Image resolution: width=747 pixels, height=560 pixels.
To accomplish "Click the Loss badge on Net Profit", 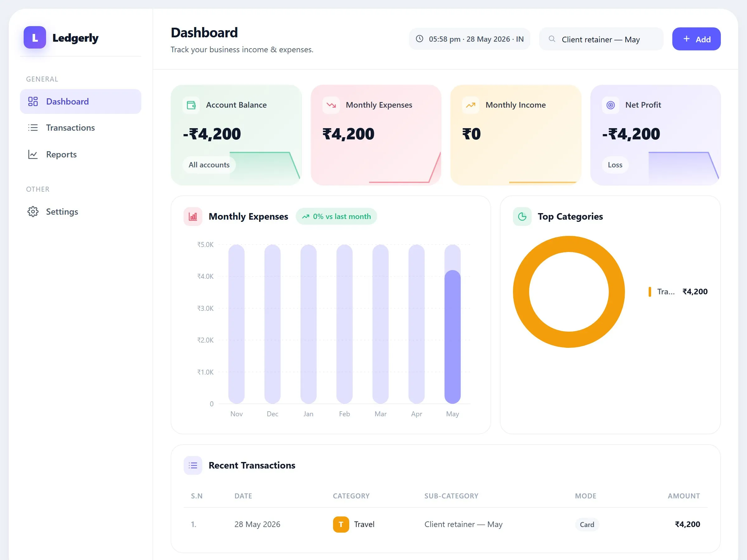I will tap(615, 165).
